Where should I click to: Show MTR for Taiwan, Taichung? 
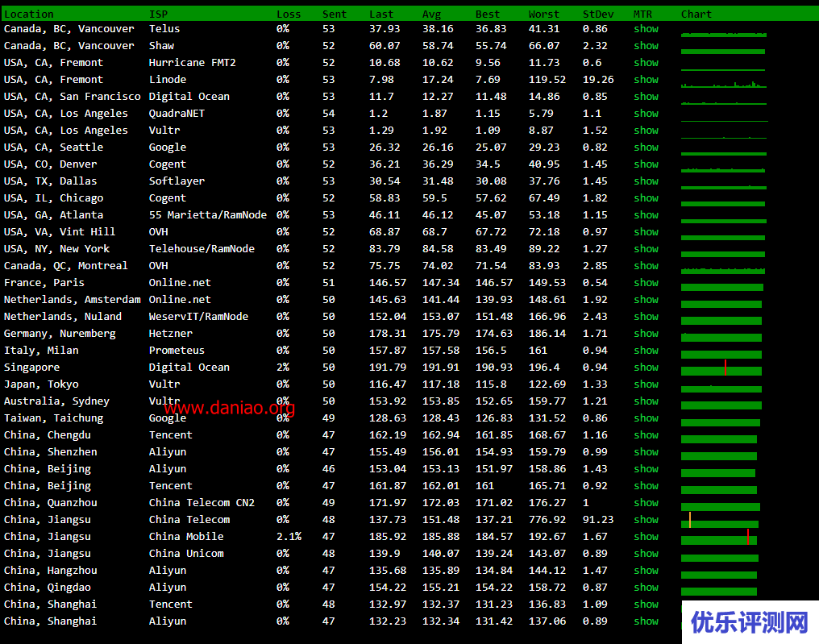(x=646, y=418)
